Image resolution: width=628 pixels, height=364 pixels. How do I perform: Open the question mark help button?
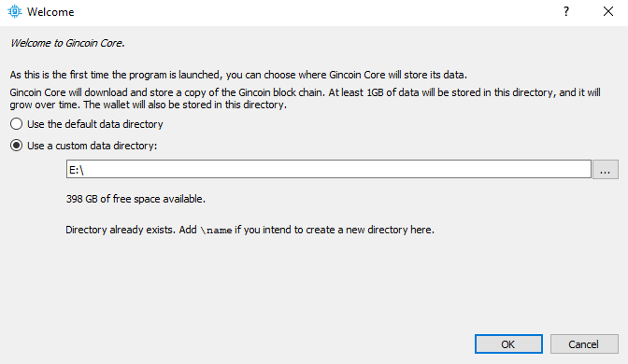click(566, 11)
